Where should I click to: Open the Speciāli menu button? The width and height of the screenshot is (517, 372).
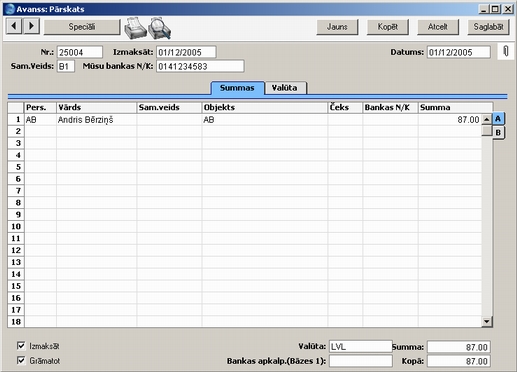click(82, 27)
